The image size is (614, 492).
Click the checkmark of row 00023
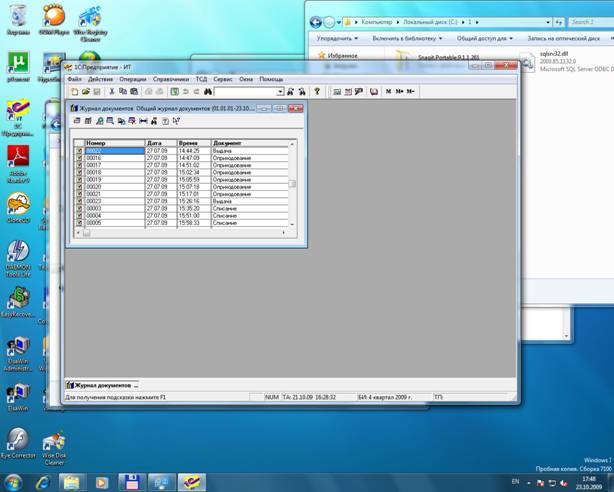coord(79,201)
